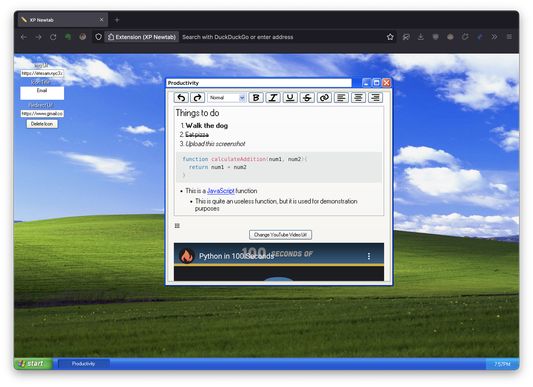The height and width of the screenshot is (387, 533).
Task: Open the Normal text style dropdown
Action: coord(227,98)
